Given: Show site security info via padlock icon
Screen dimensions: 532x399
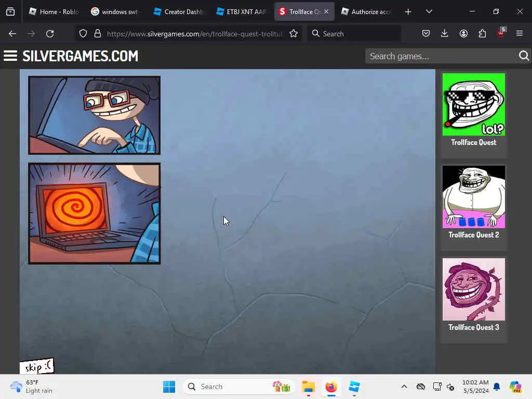Looking at the screenshot, I should [x=98, y=34].
